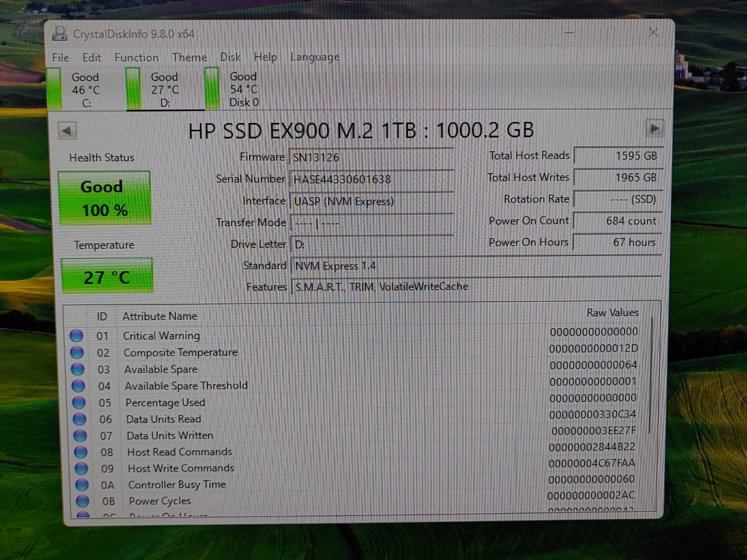
Task: Click the CrystalDiskInfo title bar app icon
Action: tap(60, 34)
